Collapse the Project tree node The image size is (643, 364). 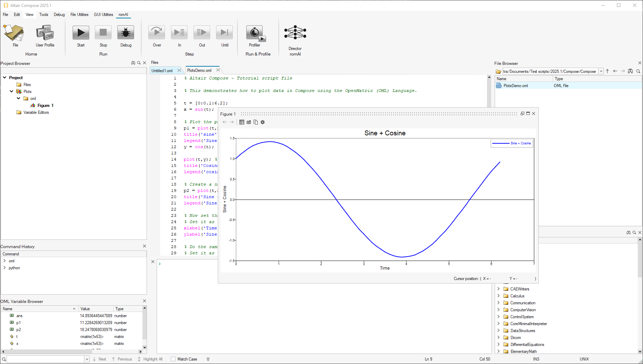5,77
